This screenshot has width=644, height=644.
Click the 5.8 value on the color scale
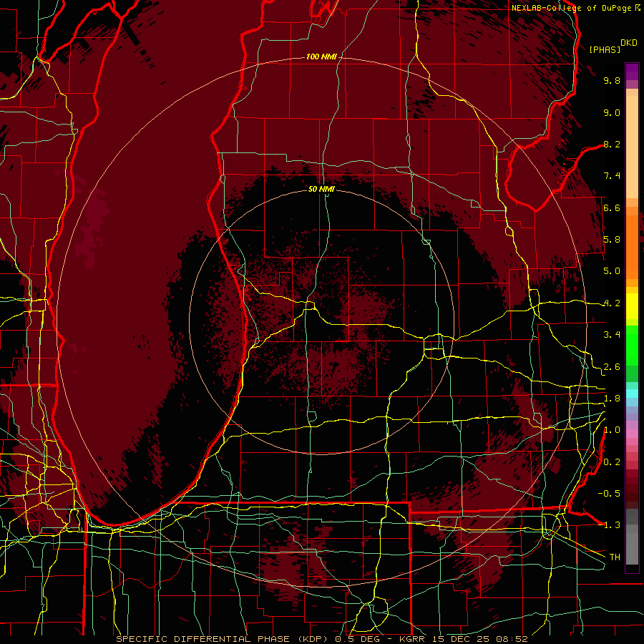pyautogui.click(x=612, y=240)
